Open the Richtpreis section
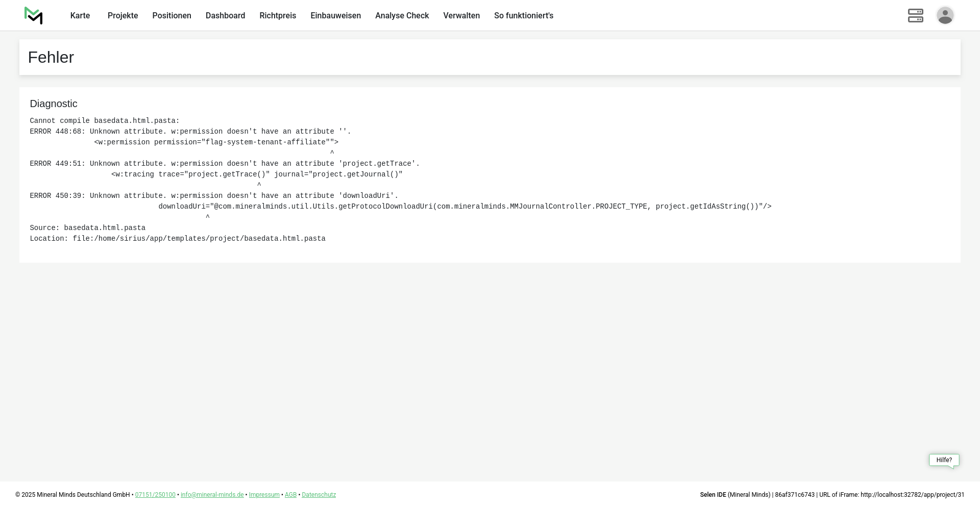Image resolution: width=980 pixels, height=507 pixels. tap(278, 16)
